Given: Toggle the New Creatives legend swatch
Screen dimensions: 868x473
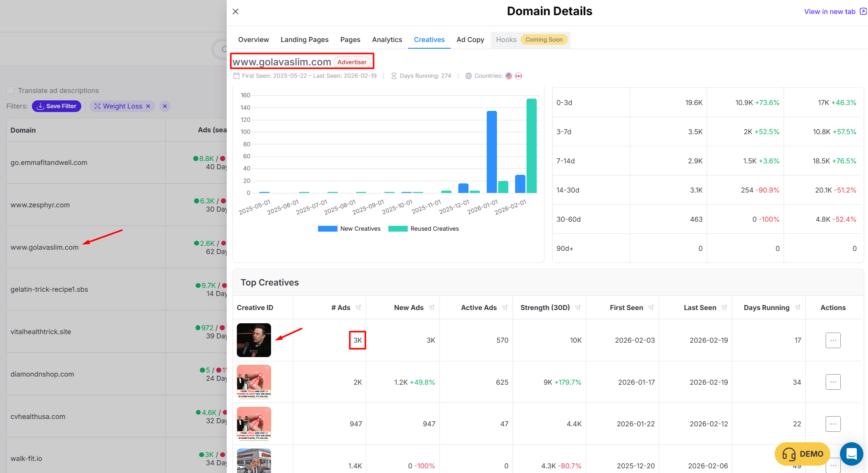Looking at the screenshot, I should 327,229.
